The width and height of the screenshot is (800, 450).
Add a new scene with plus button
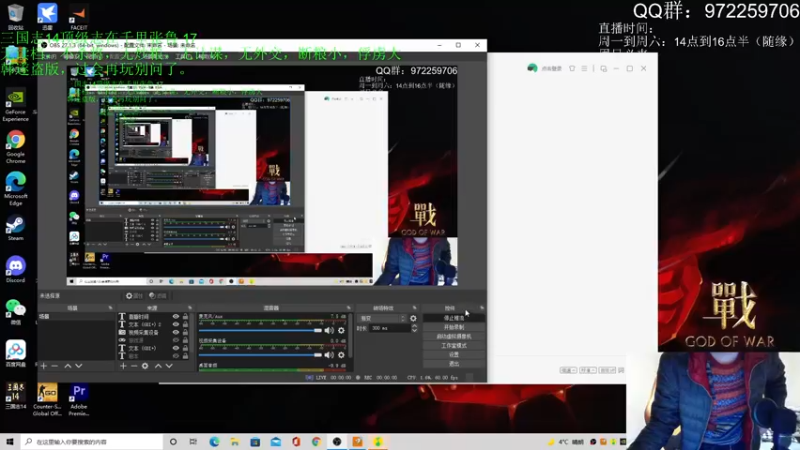[x=44, y=366]
